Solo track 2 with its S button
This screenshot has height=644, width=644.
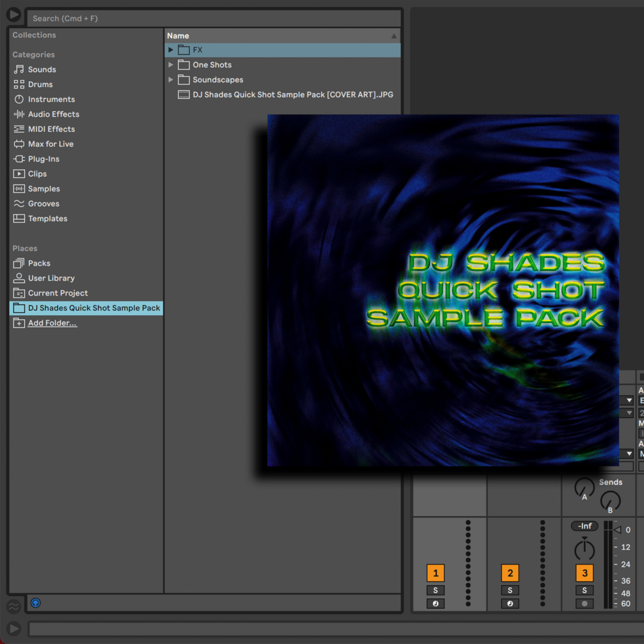click(510, 590)
